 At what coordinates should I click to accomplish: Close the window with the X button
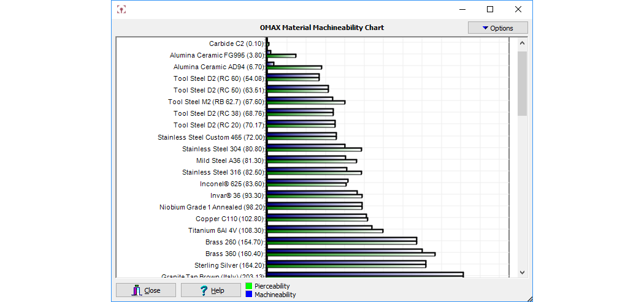click(x=518, y=9)
